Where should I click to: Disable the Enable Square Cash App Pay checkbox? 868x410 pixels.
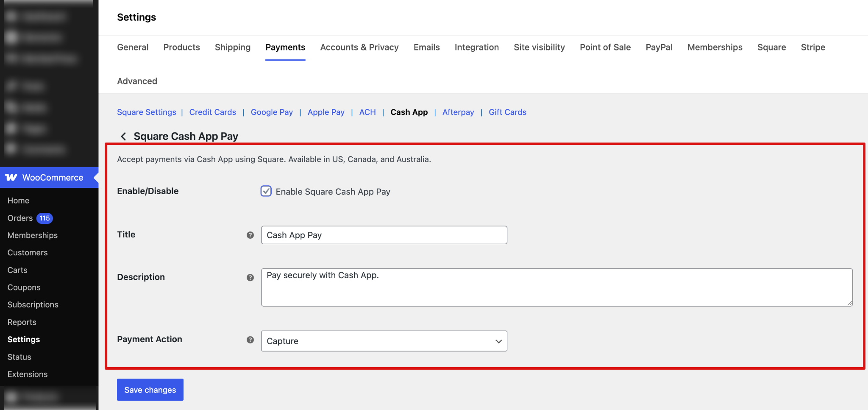tap(266, 191)
